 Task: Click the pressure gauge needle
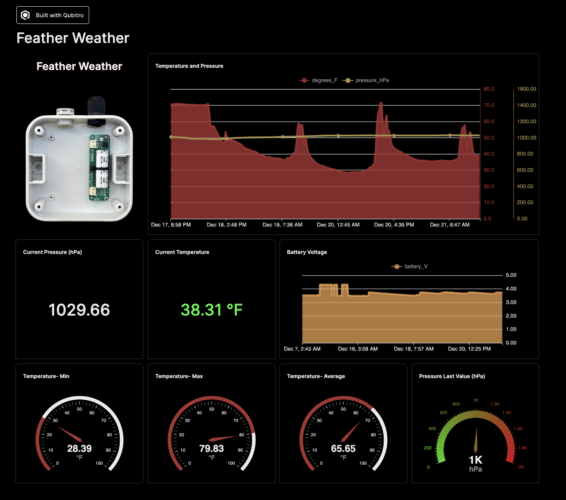tap(476, 440)
